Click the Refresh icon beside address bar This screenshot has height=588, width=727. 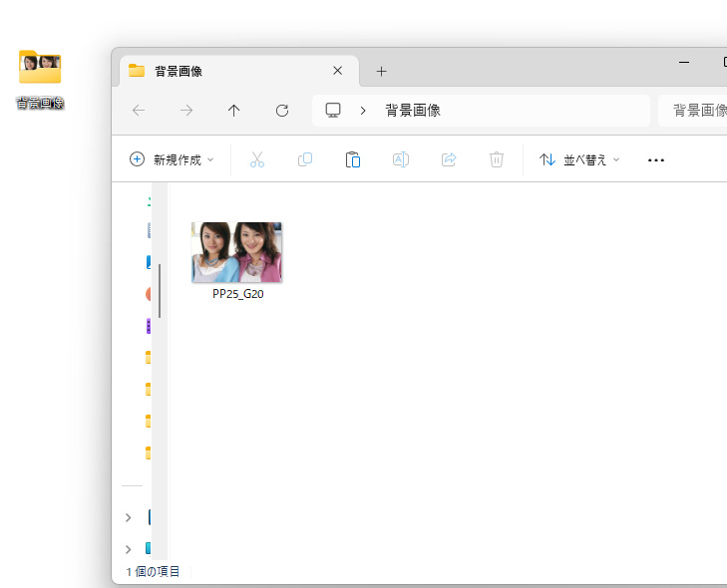(x=282, y=111)
